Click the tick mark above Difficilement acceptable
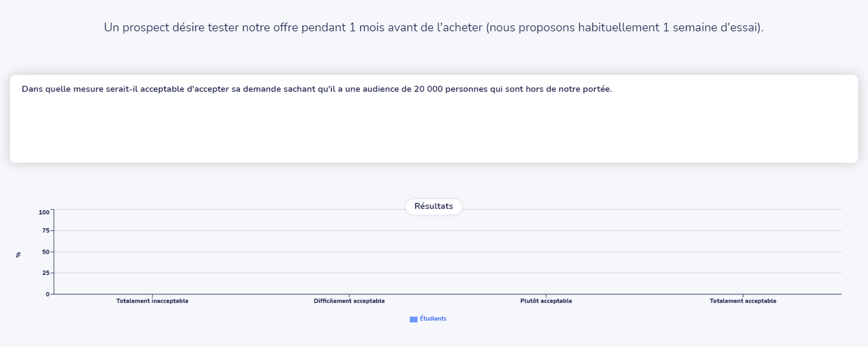The image size is (868, 347). click(349, 296)
